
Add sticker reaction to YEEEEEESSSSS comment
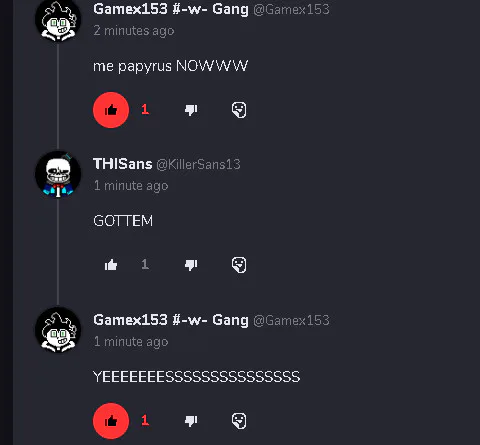point(239,421)
